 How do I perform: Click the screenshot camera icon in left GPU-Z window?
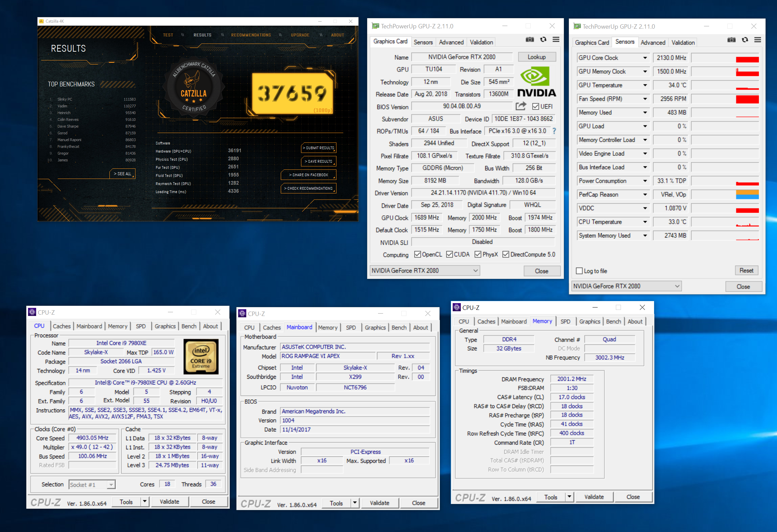coord(530,39)
